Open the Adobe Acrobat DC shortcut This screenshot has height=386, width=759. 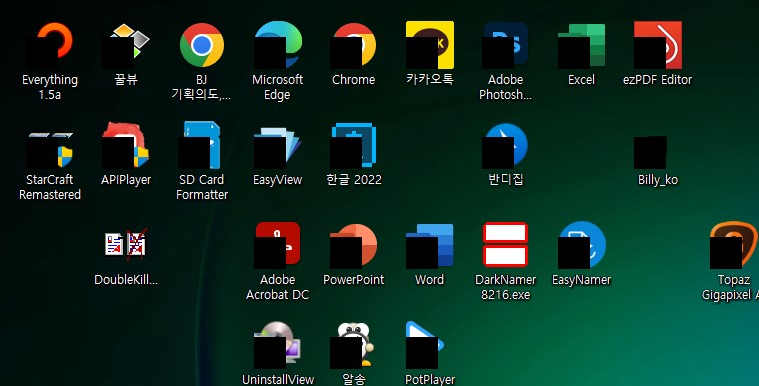(x=278, y=246)
